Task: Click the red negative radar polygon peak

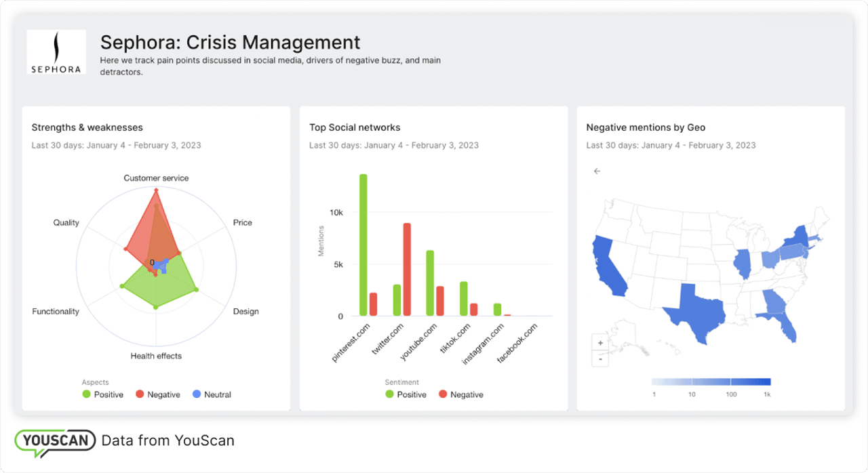Action: click(x=156, y=191)
